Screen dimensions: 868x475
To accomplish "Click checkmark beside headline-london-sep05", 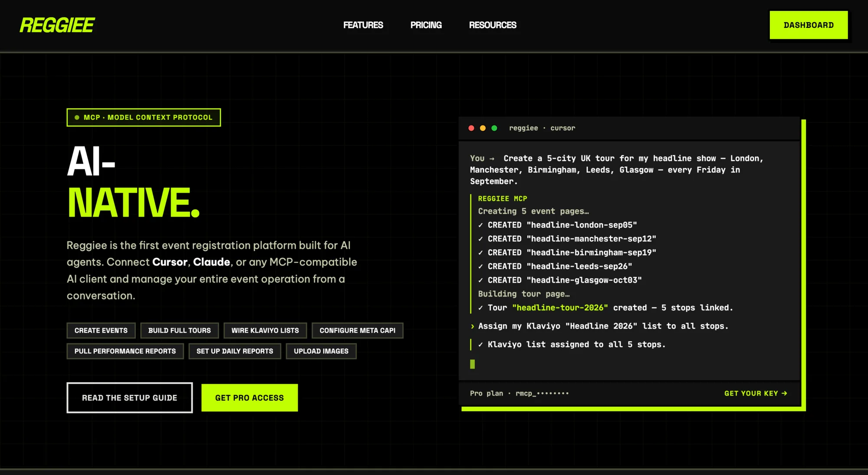I will tap(480, 225).
